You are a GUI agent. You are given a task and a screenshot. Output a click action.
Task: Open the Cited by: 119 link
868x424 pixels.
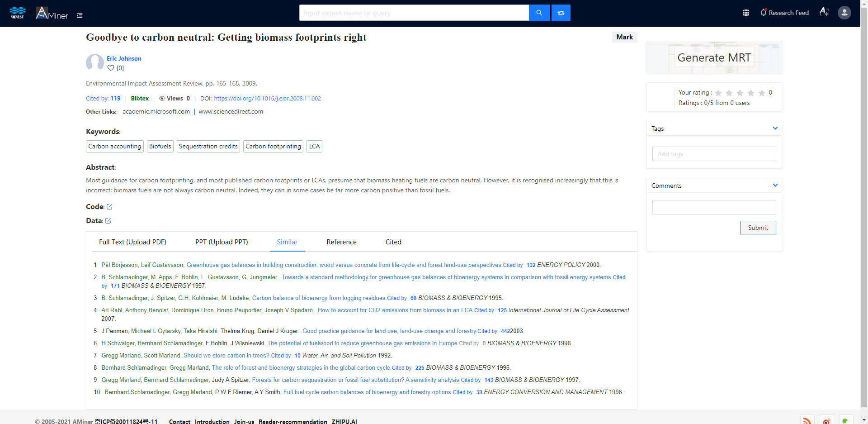click(103, 98)
